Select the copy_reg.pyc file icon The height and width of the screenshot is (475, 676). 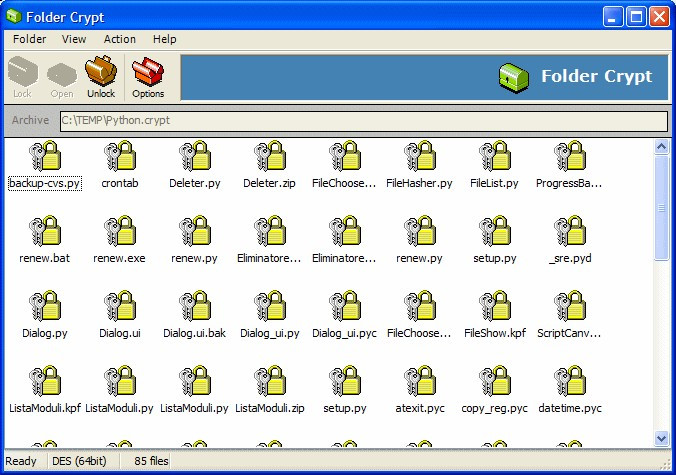[x=495, y=381]
